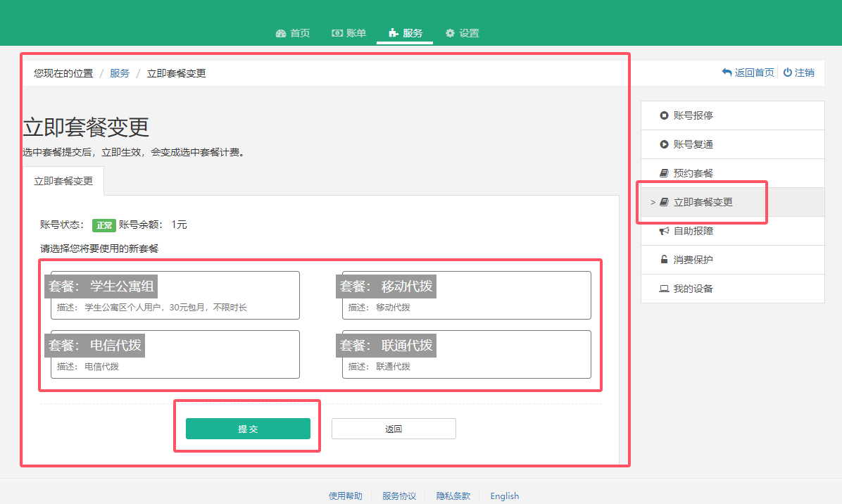Switch language via English footer link
Screen dimensions: 842x504
pyautogui.click(x=504, y=496)
